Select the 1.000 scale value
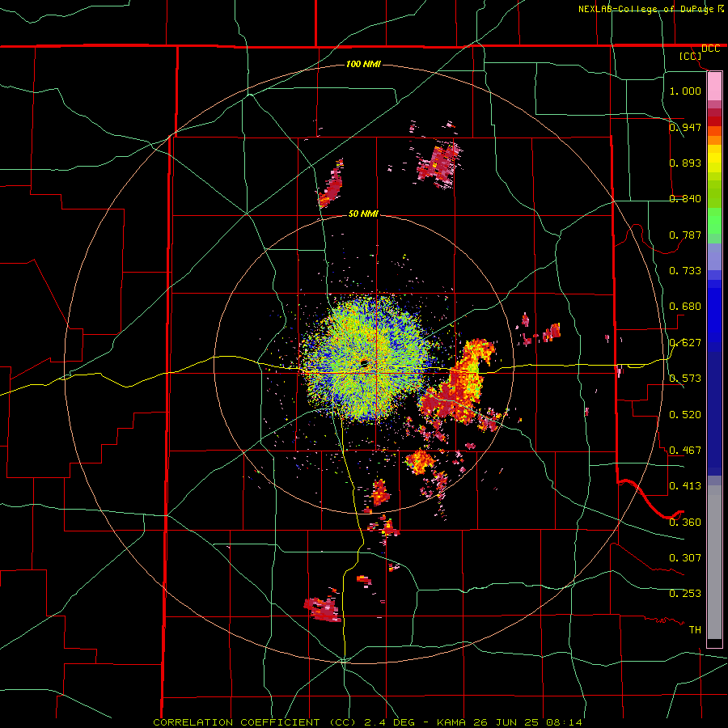Viewport: 728px width, 728px height. [x=685, y=91]
